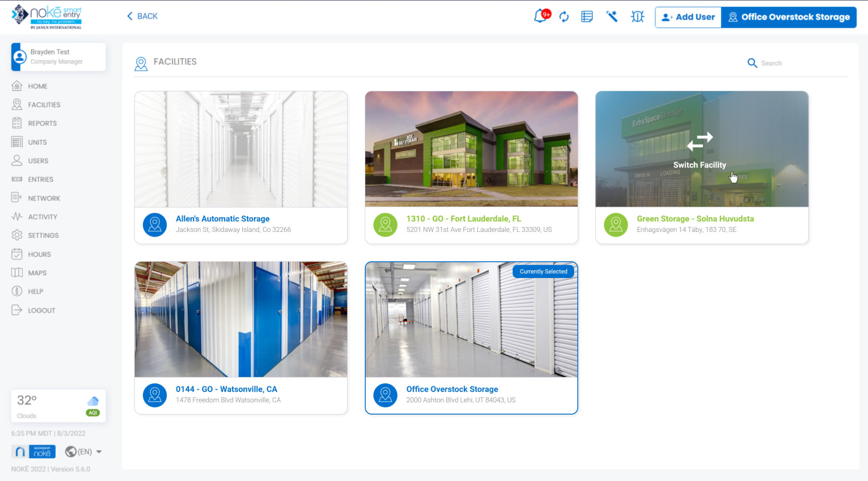Click Allen's Automatic Storage location pin icon
The height and width of the screenshot is (481, 868).
click(x=155, y=225)
